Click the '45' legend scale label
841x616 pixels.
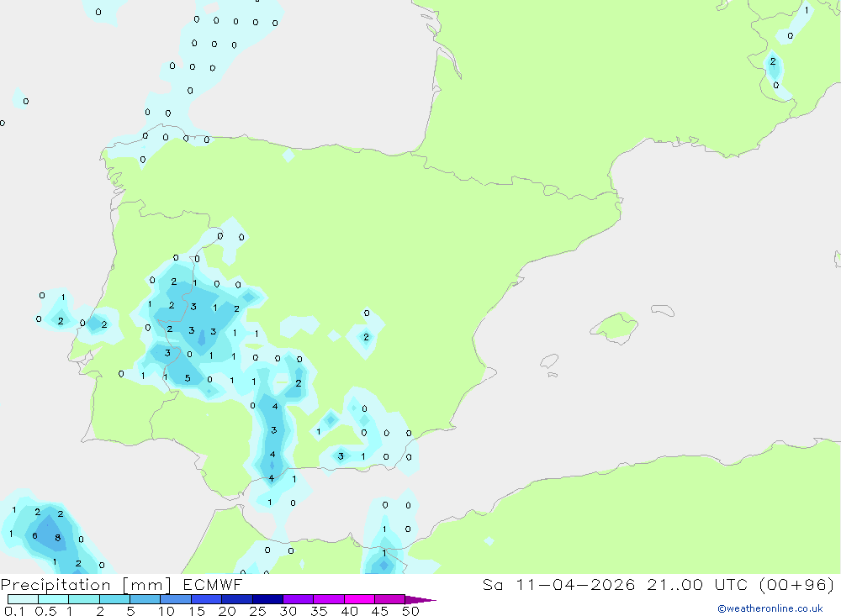coord(380,611)
